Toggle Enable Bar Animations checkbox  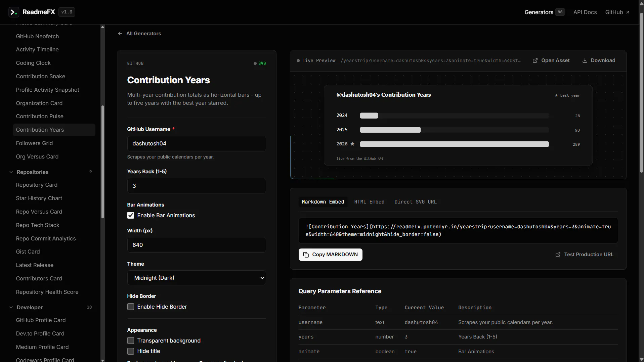click(131, 215)
